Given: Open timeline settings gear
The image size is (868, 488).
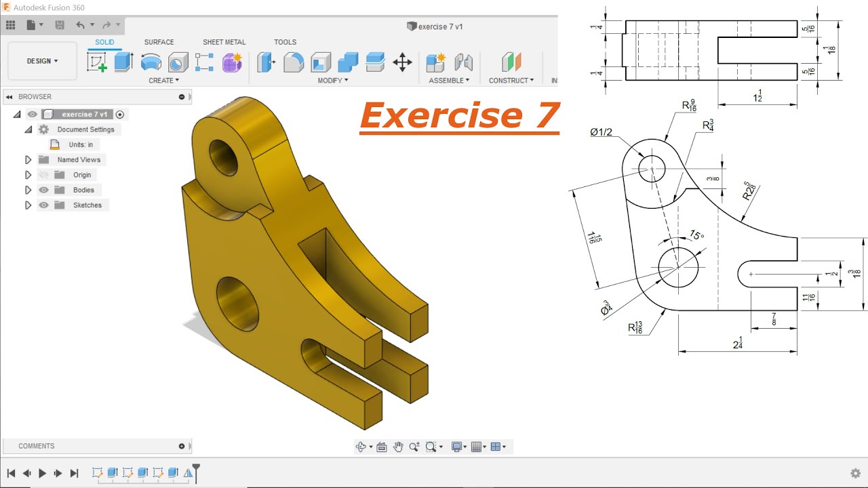Looking at the screenshot, I should (x=856, y=473).
